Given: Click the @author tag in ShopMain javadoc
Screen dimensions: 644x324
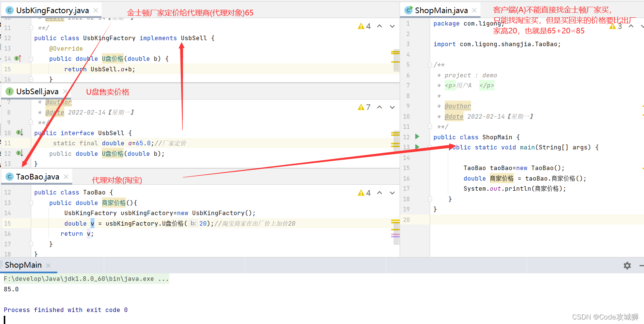Looking at the screenshot, I should click(x=458, y=106).
